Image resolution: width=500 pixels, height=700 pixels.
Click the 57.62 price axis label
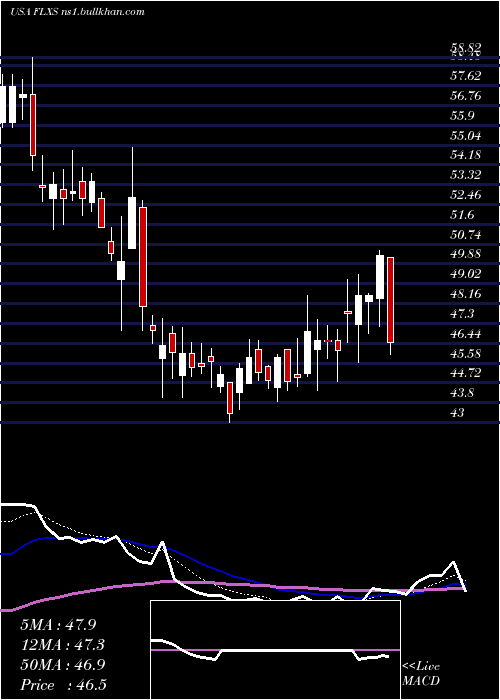point(466,75)
